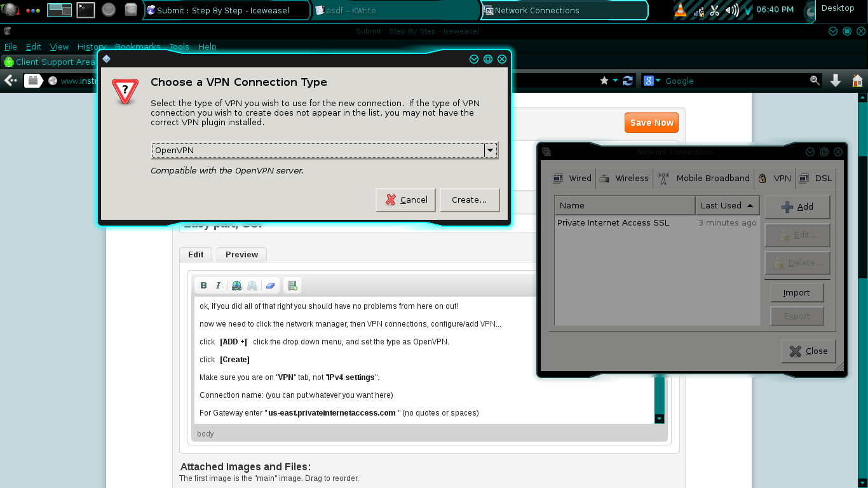This screenshot has width=868, height=488.
Task: Click the gray round panel launcher icon
Action: (109, 10)
